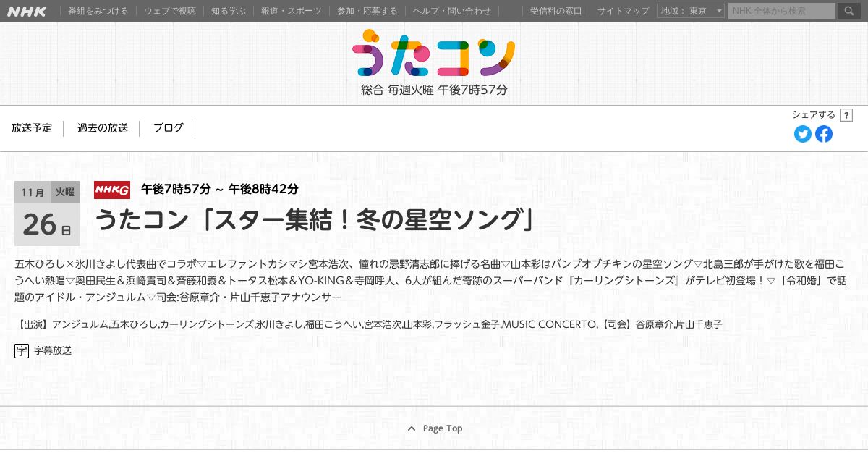
Task: Click the search magnifier button
Action: pyautogui.click(x=848, y=11)
